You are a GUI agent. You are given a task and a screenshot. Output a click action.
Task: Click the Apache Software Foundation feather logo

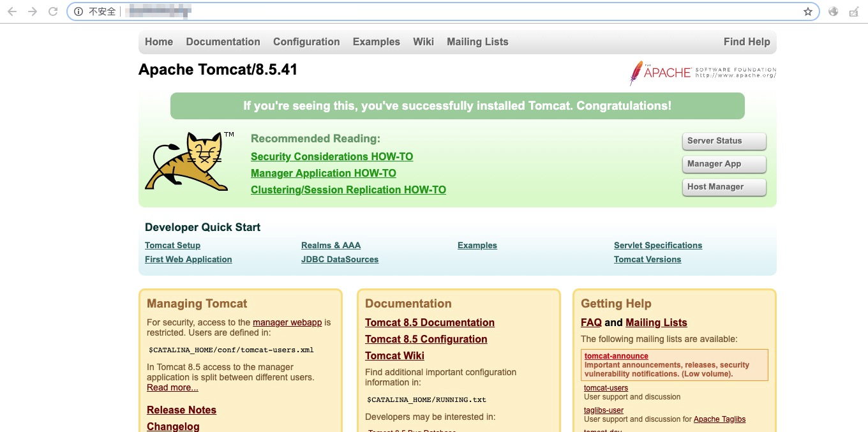(703, 73)
